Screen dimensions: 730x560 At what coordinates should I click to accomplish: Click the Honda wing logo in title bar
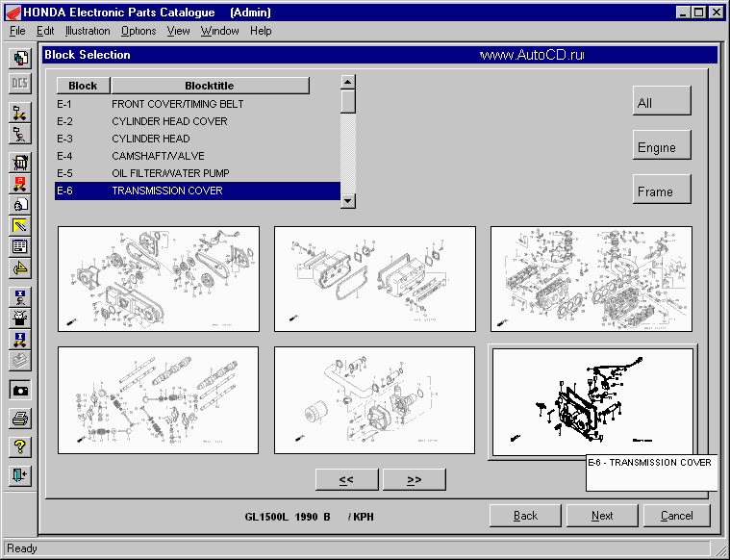pos(13,13)
